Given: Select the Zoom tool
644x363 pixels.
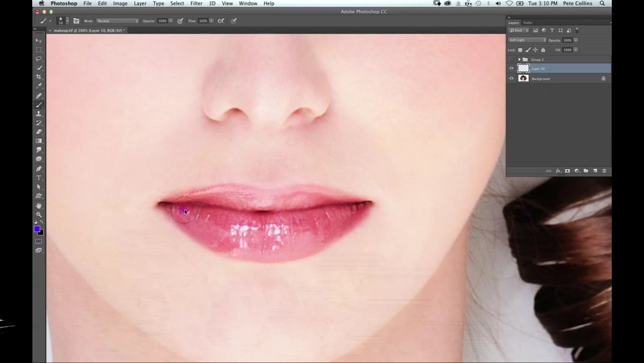Looking at the screenshot, I should (x=39, y=214).
